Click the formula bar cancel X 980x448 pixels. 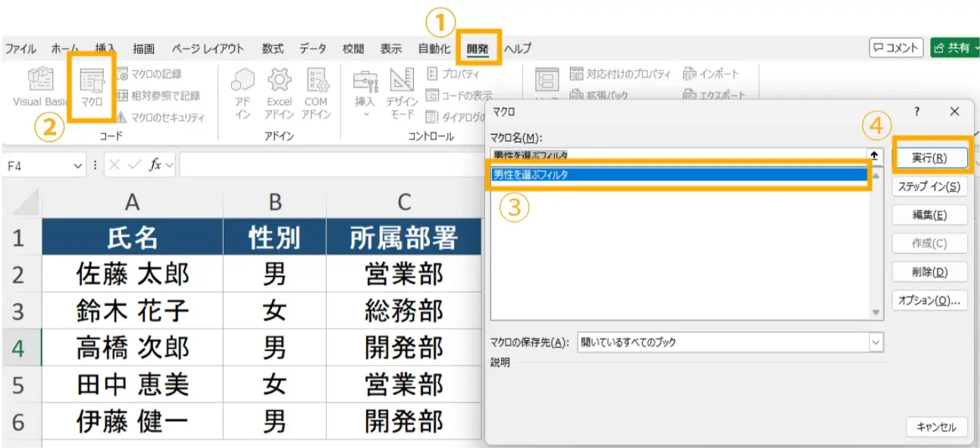(114, 164)
